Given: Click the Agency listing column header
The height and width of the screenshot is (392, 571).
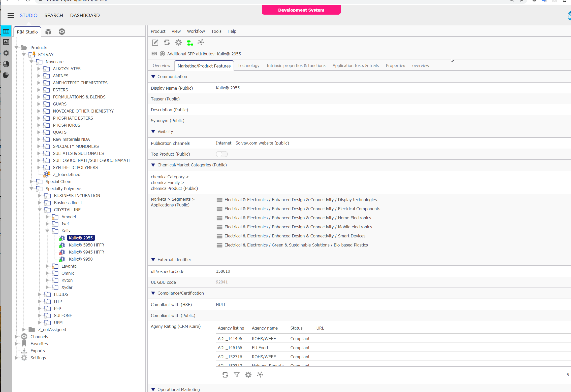Looking at the screenshot, I should click(231, 328).
